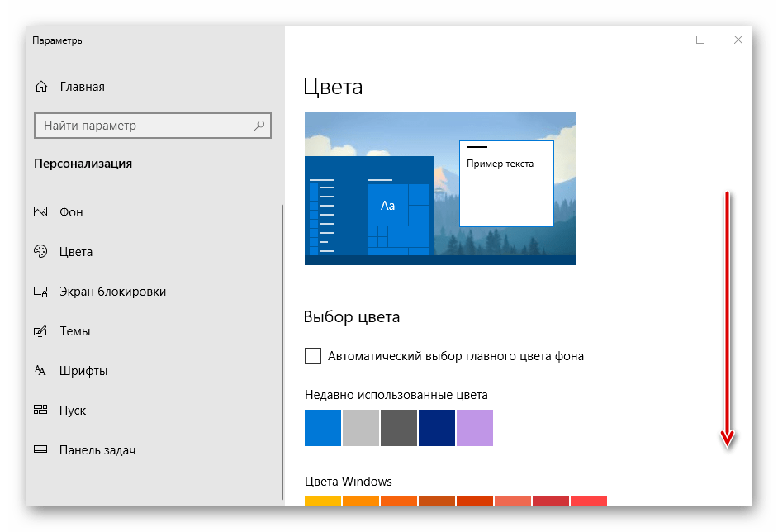Open the Фон settings page
This screenshot has width=778, height=532.
71,212
